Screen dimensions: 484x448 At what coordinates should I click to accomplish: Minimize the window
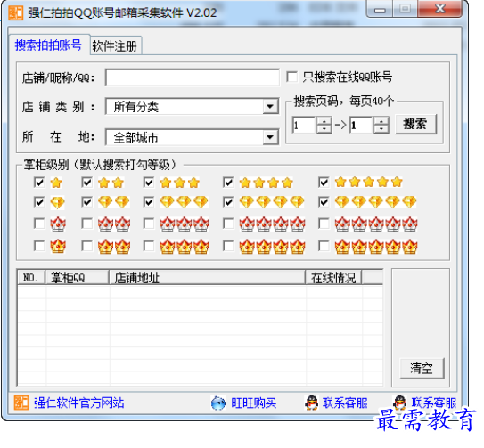pos(380,9)
